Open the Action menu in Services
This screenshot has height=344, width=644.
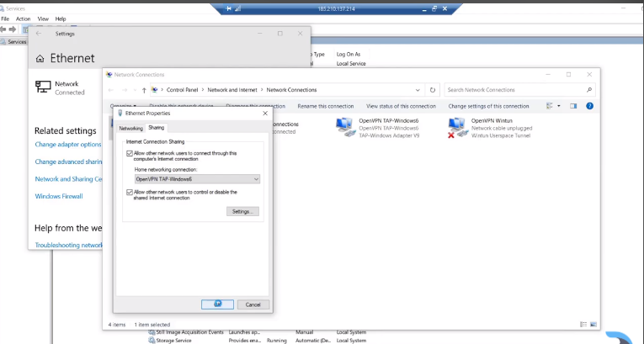[x=23, y=19]
